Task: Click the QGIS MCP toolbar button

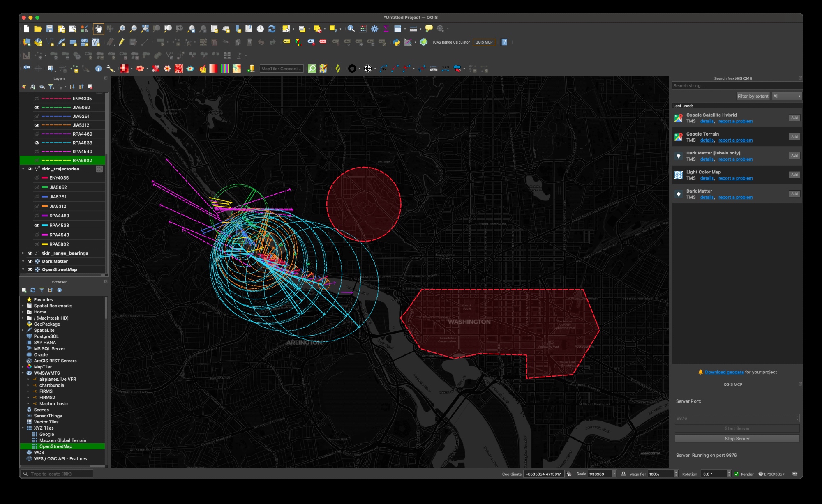Action: (484, 42)
